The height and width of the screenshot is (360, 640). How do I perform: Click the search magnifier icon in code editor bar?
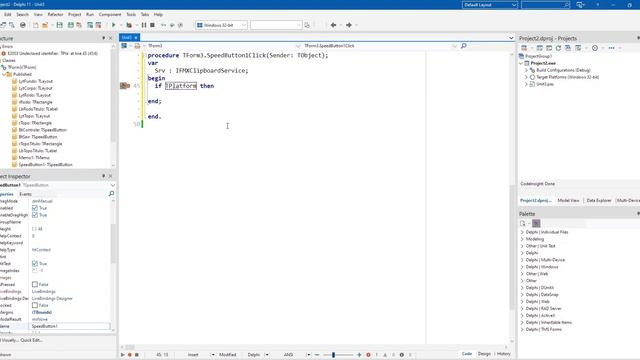[x=464, y=46]
